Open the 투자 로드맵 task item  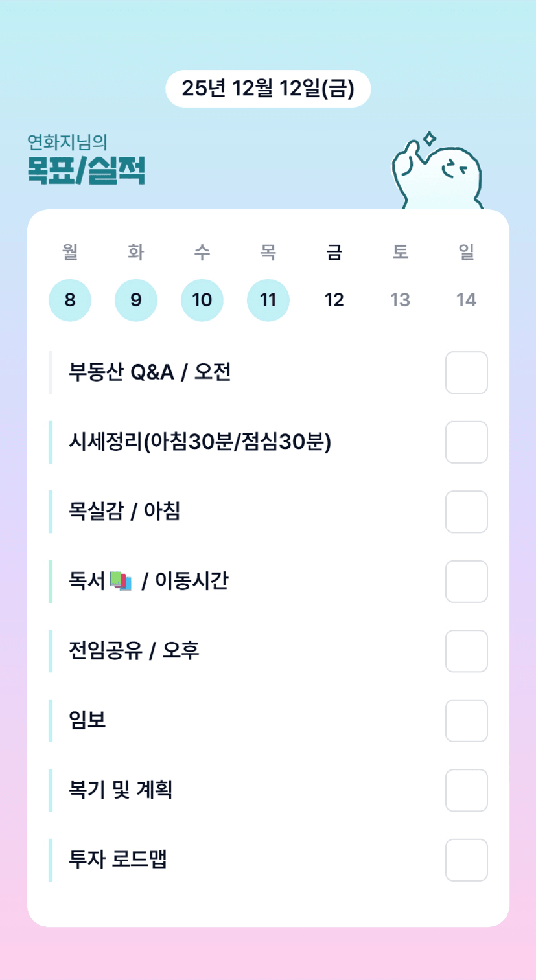pyautogui.click(x=118, y=860)
